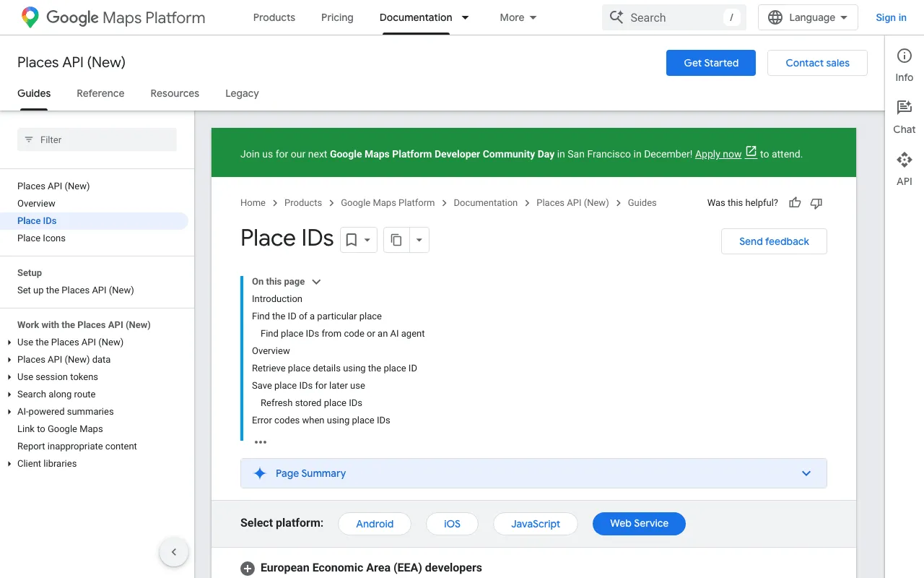This screenshot has height=578, width=924.
Task: Click the ellipsis to show more headings
Action: pos(261,442)
